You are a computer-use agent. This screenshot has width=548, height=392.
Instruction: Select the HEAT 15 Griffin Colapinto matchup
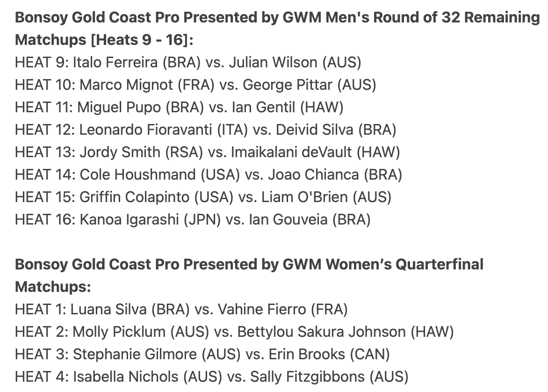[x=203, y=197]
